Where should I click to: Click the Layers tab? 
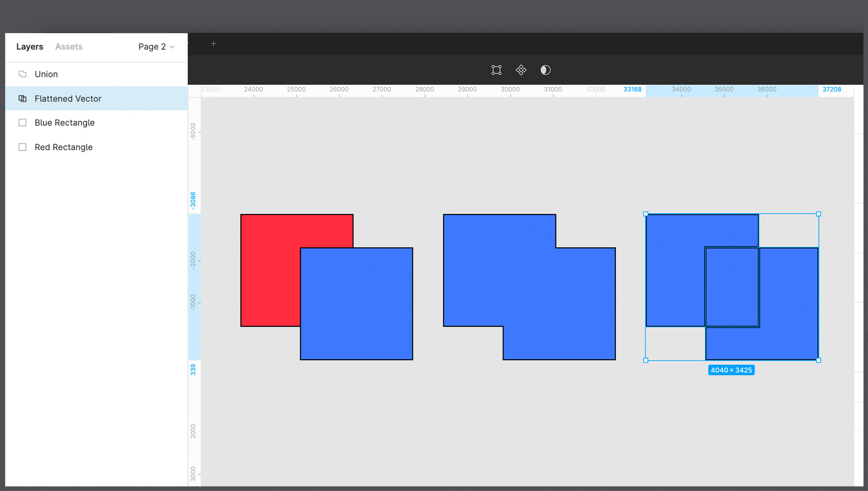29,46
